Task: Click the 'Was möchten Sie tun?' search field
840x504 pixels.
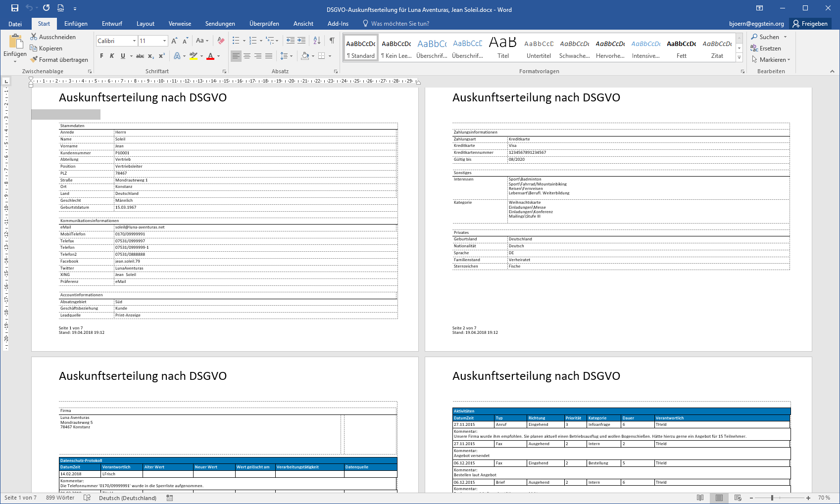Action: point(399,24)
